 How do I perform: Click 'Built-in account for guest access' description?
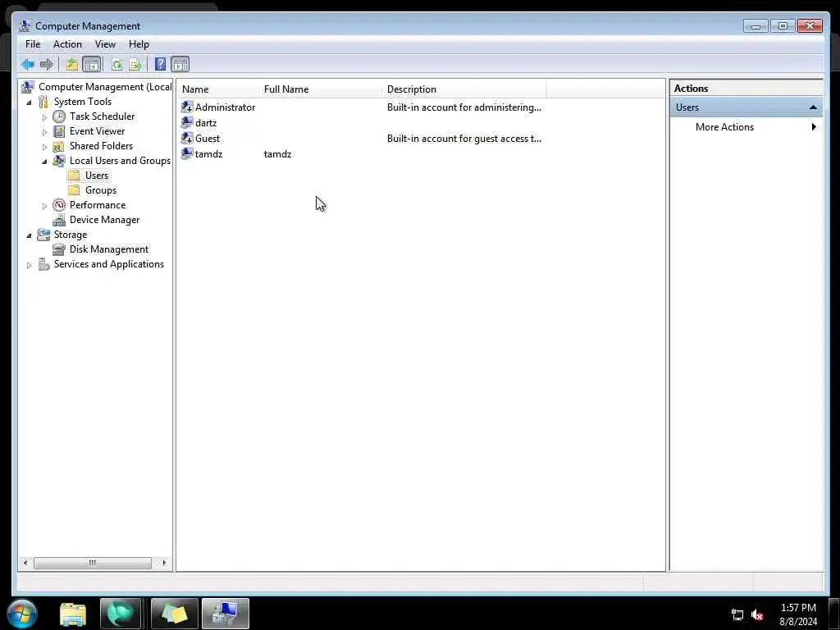click(x=464, y=138)
